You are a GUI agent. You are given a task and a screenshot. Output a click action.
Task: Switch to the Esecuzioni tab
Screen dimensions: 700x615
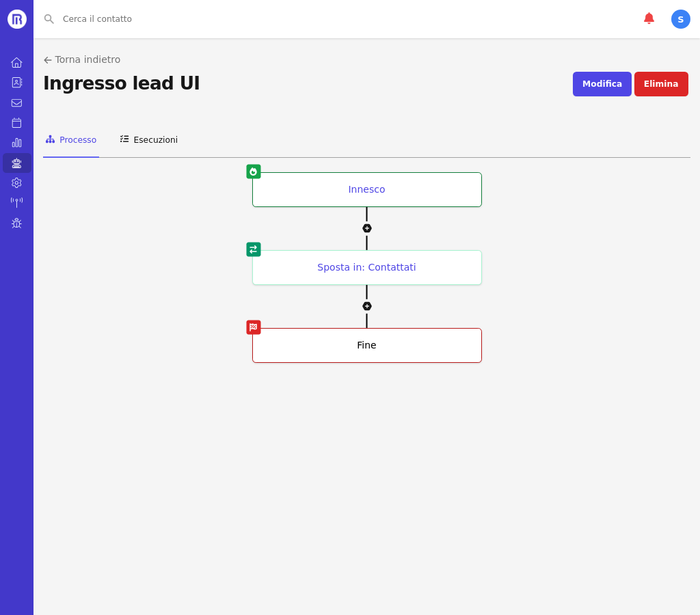point(149,140)
